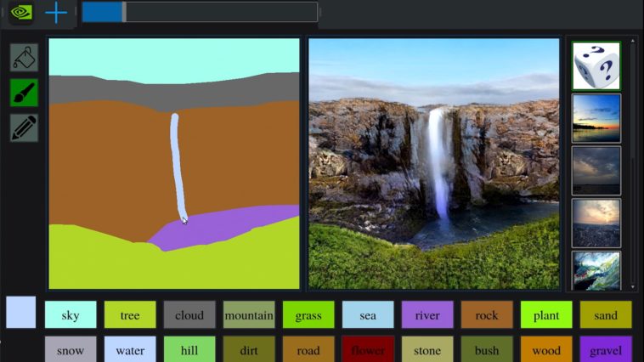Select the painted wave style thumbnail
The width and height of the screenshot is (644, 362).
pyautogui.click(x=596, y=271)
